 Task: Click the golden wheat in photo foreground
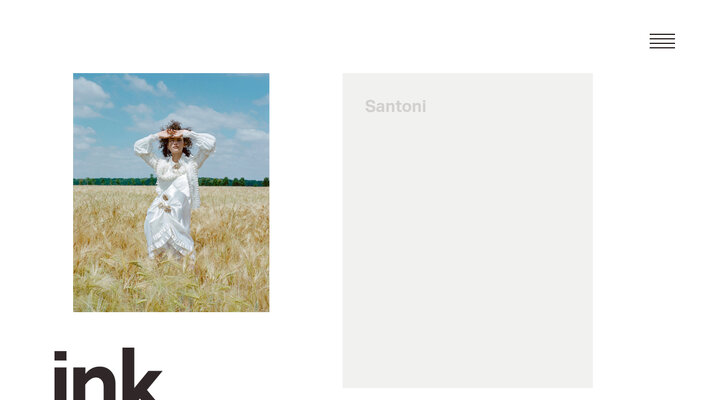tap(171, 287)
